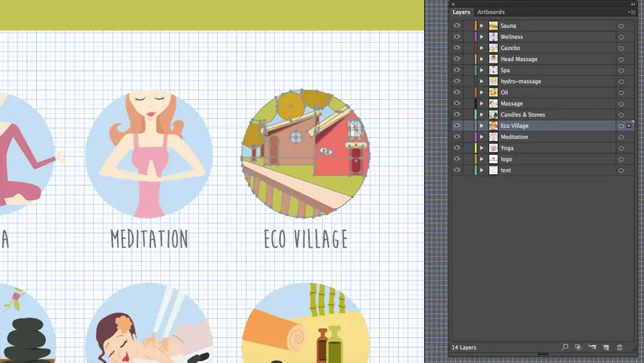Toggle Spa layer visibility eye
Viewport: 644px width, 363px height.
pos(457,70)
